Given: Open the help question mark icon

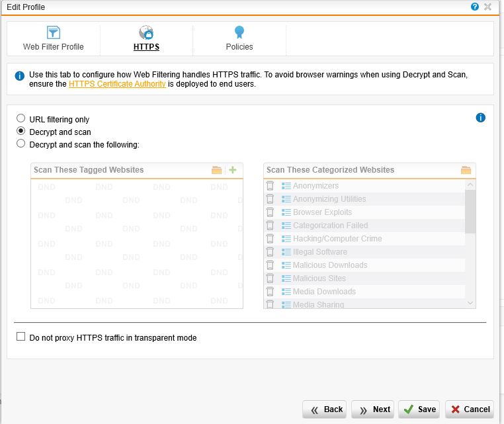Looking at the screenshot, I should [474, 7].
